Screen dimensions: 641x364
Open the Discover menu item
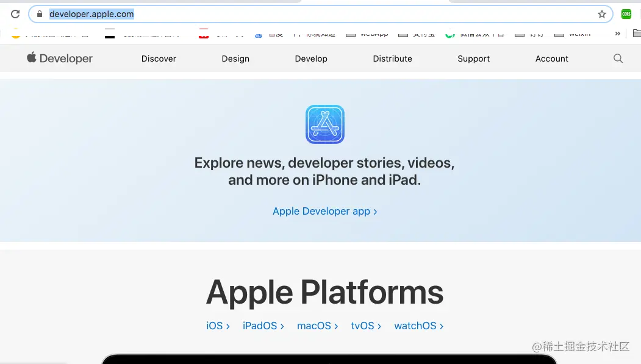coord(159,59)
